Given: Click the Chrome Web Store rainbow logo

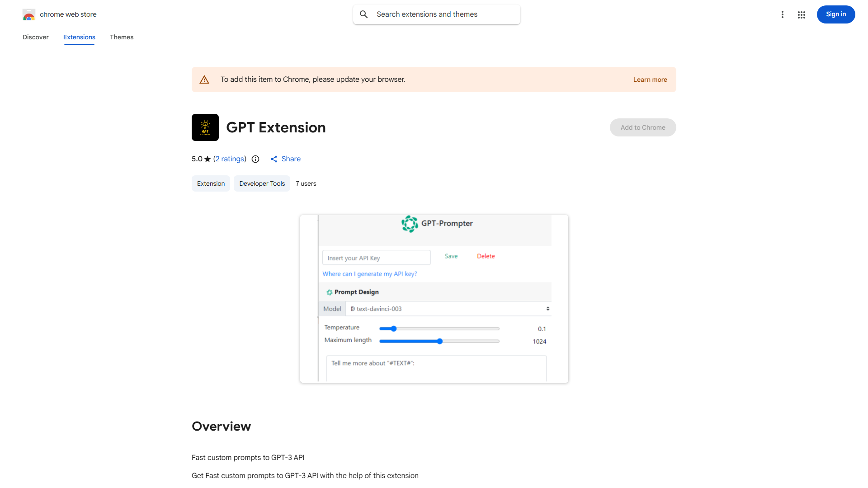Looking at the screenshot, I should 29,15.
